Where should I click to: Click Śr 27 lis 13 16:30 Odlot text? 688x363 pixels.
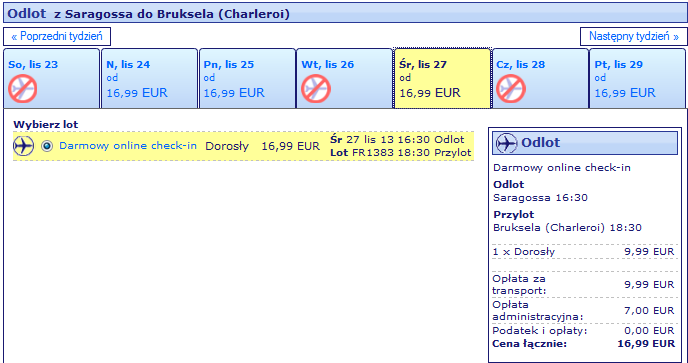(x=397, y=140)
